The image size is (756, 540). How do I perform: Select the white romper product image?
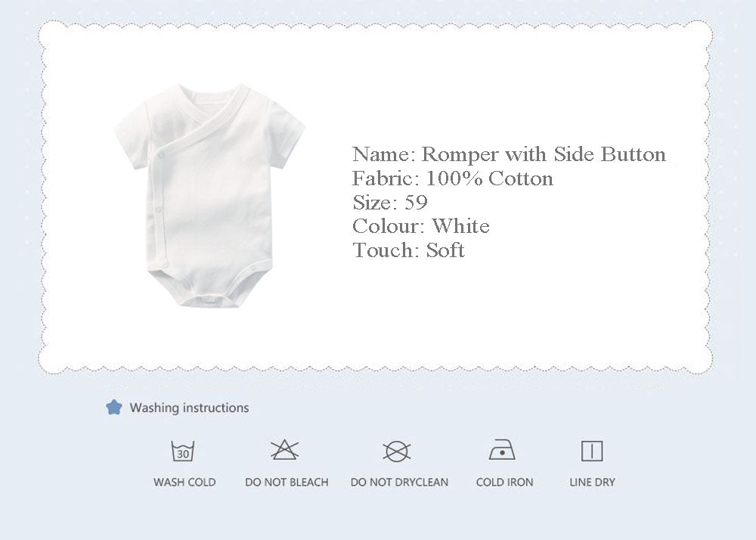(x=209, y=195)
